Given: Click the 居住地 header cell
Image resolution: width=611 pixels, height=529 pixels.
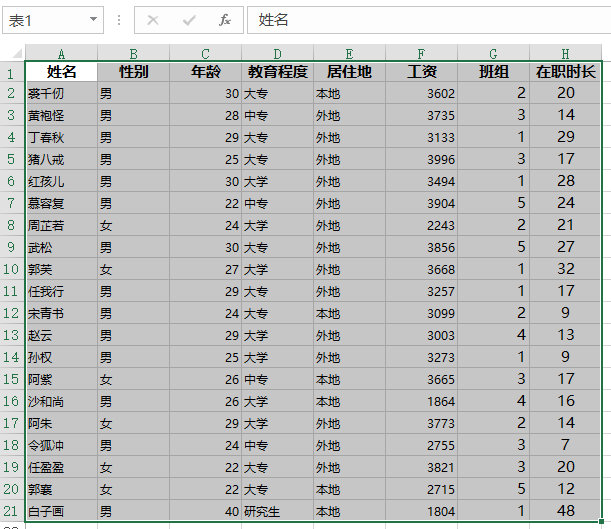Looking at the screenshot, I should [350, 72].
